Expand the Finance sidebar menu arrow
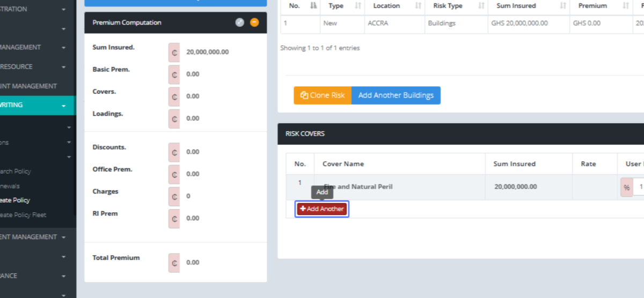The width and height of the screenshot is (644, 298). pos(63,276)
